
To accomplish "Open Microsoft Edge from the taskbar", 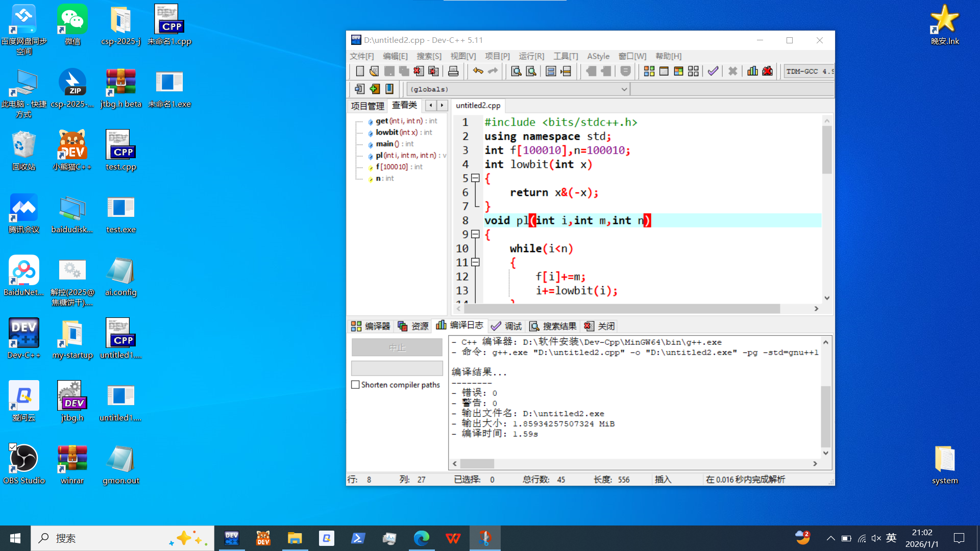I will (421, 538).
